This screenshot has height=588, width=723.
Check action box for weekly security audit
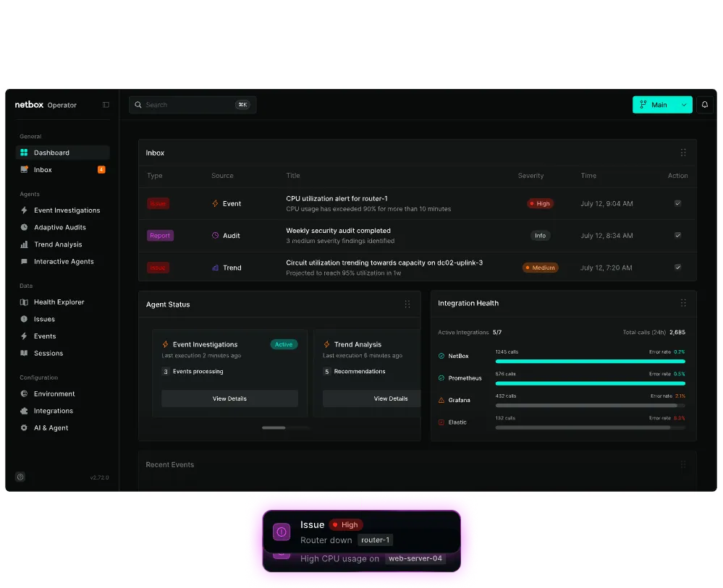coord(678,235)
